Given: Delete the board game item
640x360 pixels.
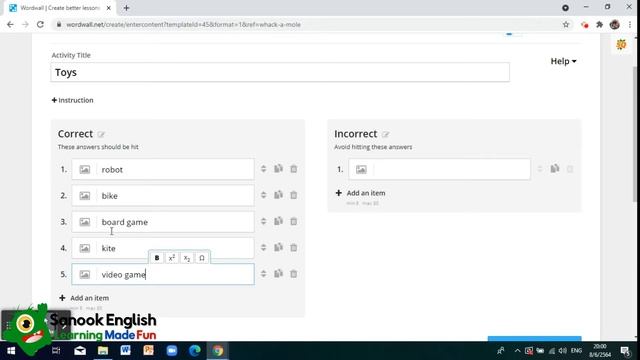Looking at the screenshot, I should 293,221.
